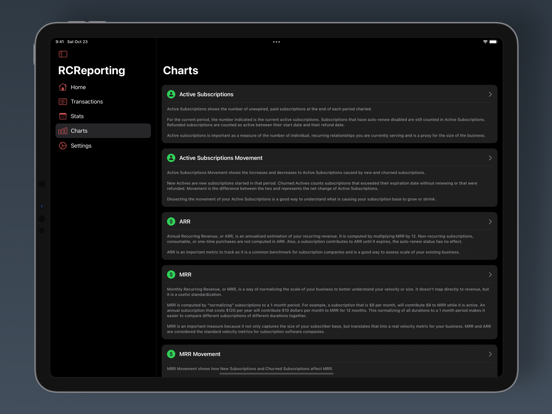
Task: Tap the battery status icon
Action: 493,42
